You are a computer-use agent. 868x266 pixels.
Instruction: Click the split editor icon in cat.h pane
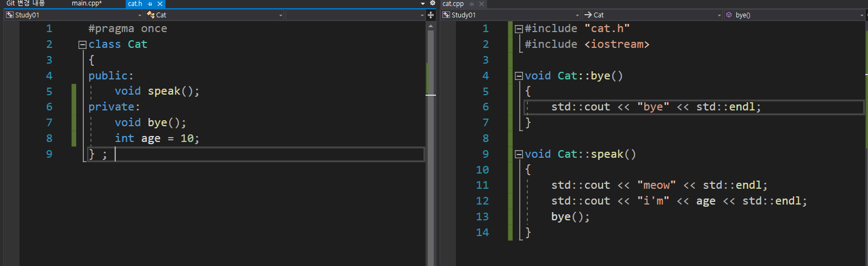point(431,15)
